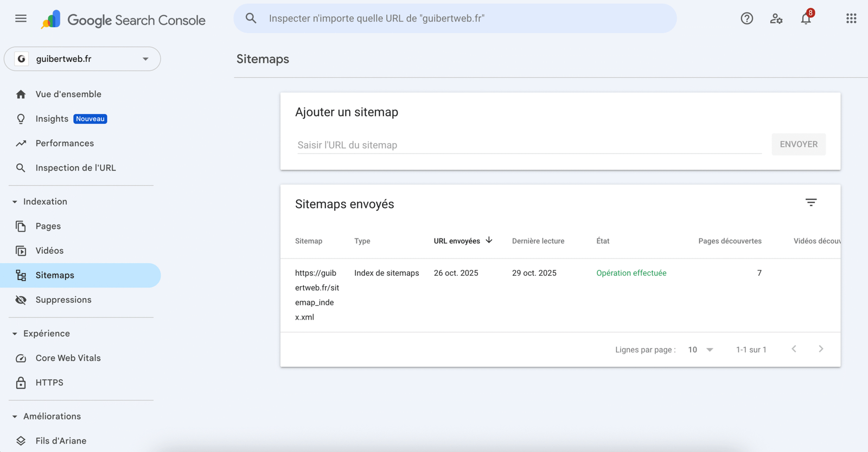
Task: Click the 26 oct. 2025 submitted date
Action: 456,273
